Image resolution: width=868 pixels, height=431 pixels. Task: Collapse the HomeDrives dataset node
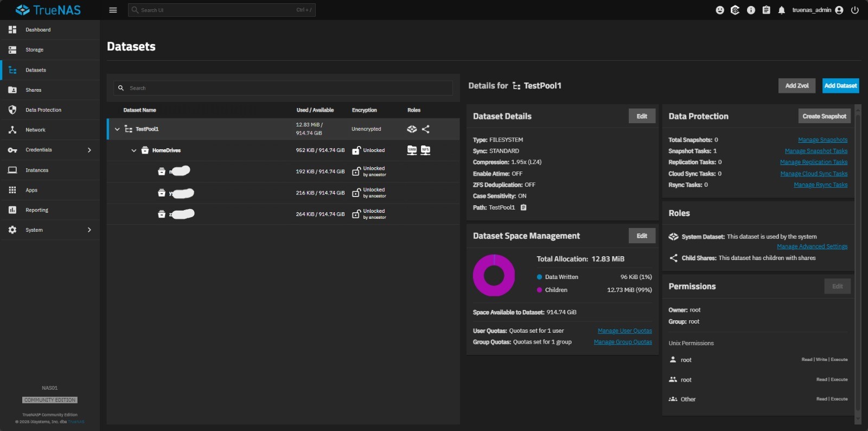(x=133, y=150)
